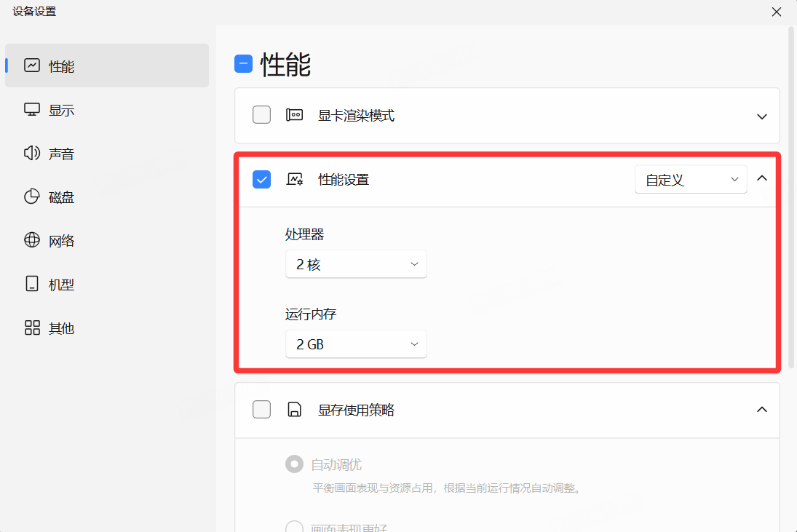Click the 其他 grid icon in sidebar

click(32, 327)
